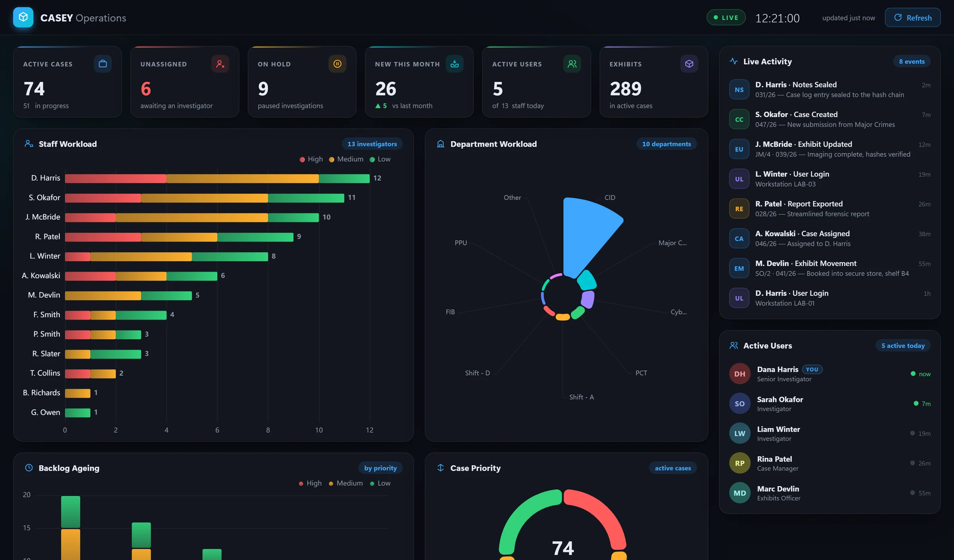Viewport: 954px width, 560px height.
Task: Toggle Low series in Staff Workload legend
Action: tap(380, 159)
